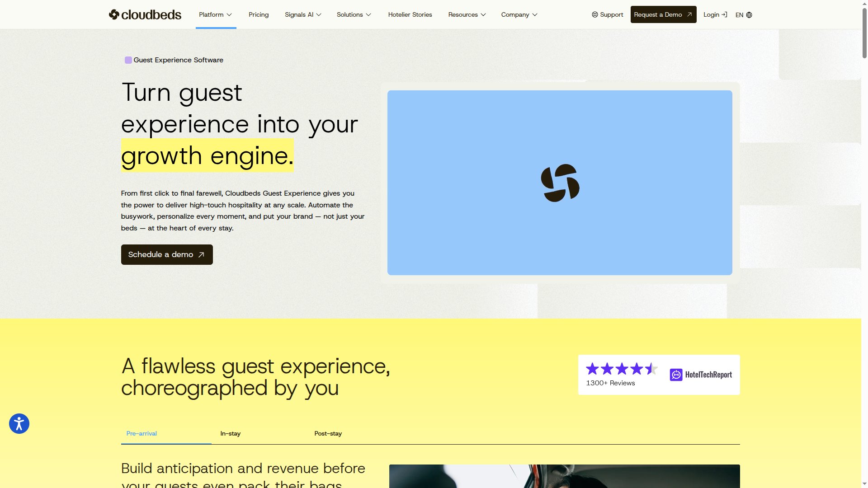
Task: Select the Pre-arrival tab
Action: pyautogui.click(x=142, y=433)
